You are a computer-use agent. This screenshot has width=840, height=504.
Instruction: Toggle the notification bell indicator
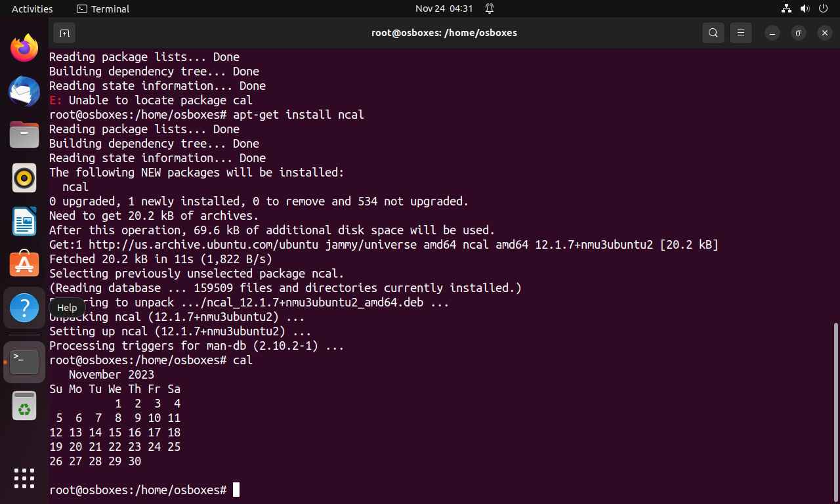pyautogui.click(x=490, y=9)
